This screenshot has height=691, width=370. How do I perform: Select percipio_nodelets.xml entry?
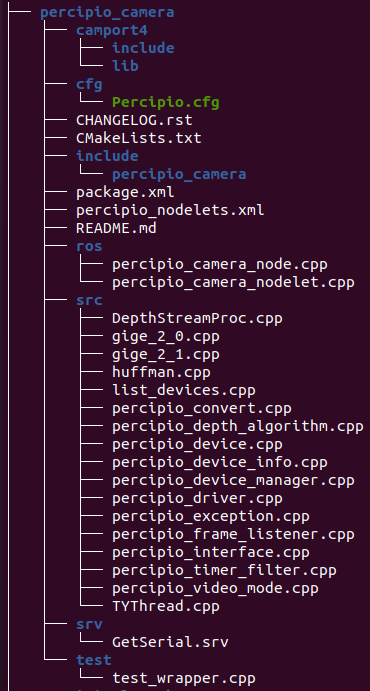170,211
